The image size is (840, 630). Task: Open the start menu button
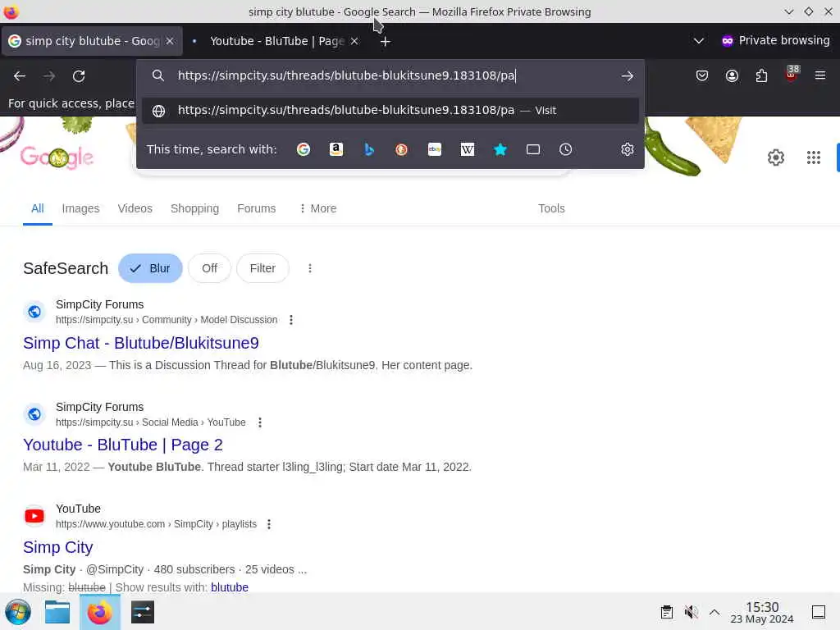(x=18, y=612)
